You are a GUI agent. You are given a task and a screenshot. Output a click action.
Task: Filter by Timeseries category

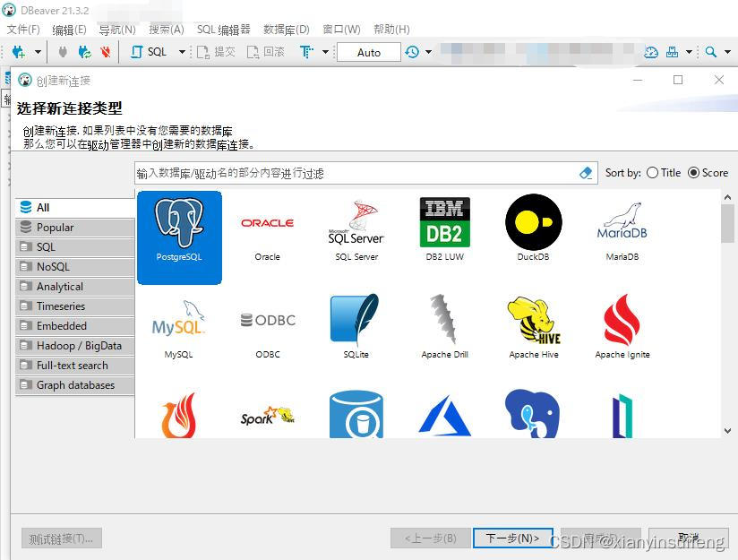[75, 306]
